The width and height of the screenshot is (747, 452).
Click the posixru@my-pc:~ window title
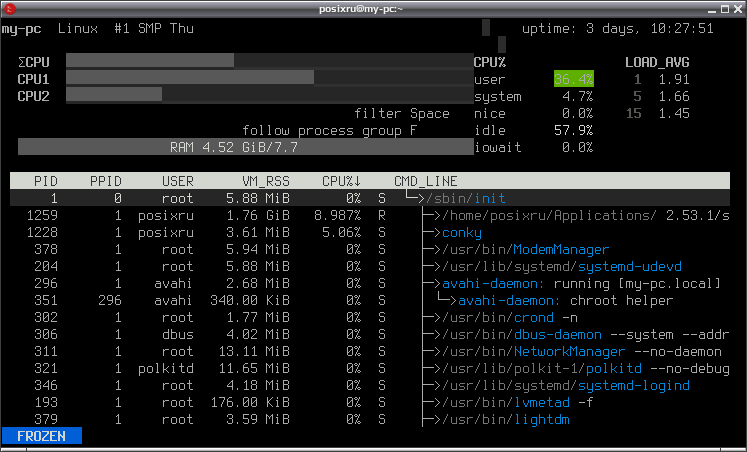coord(361,9)
